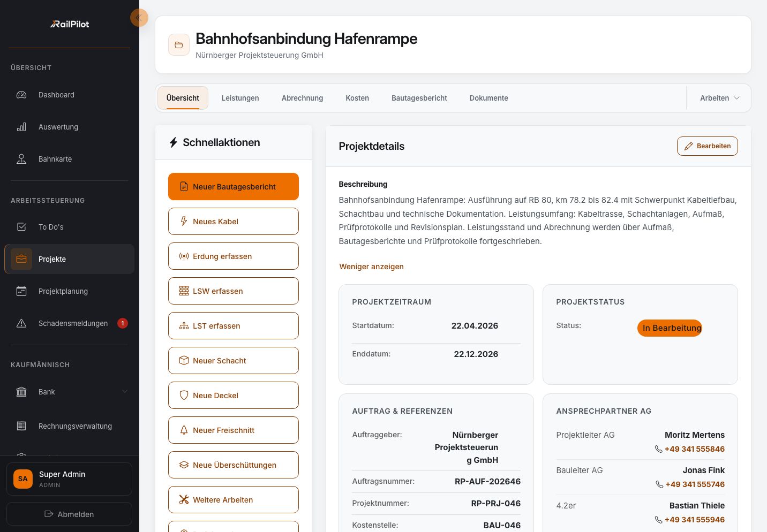The image size is (767, 532).
Task: Click the Schadensmeldungen notification badge
Action: (x=123, y=323)
